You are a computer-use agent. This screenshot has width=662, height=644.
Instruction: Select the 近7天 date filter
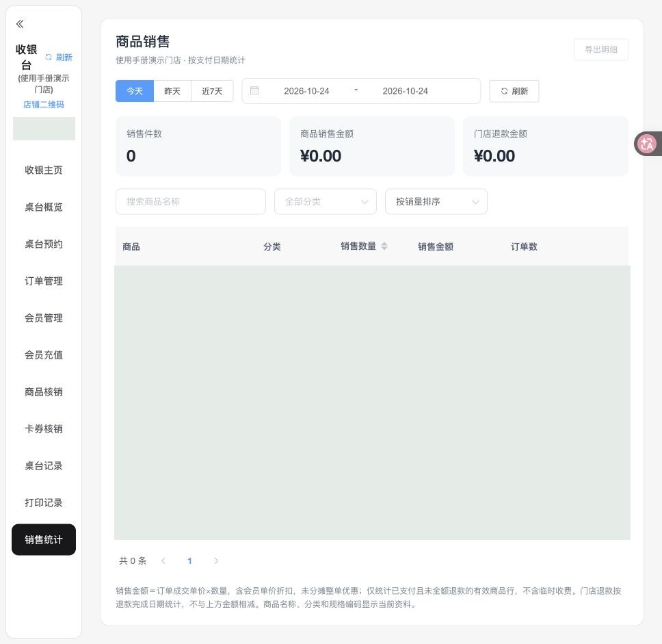pos(212,91)
